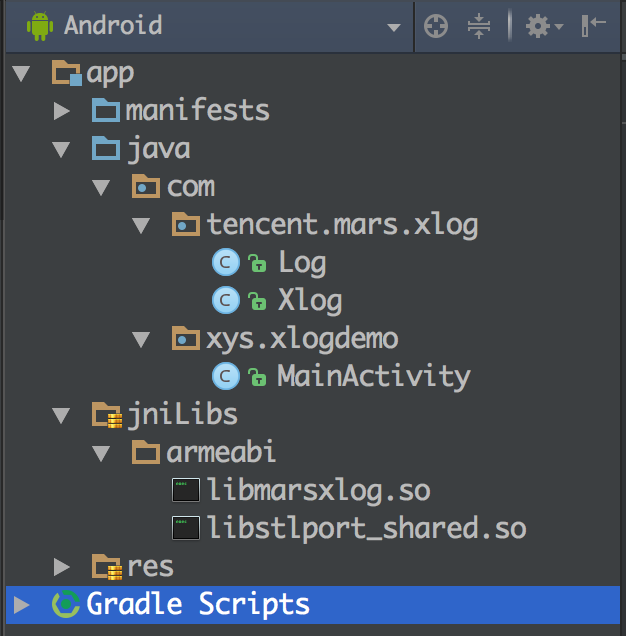This screenshot has width=626, height=636.
Task: Click the Android view title text
Action: pos(113,26)
